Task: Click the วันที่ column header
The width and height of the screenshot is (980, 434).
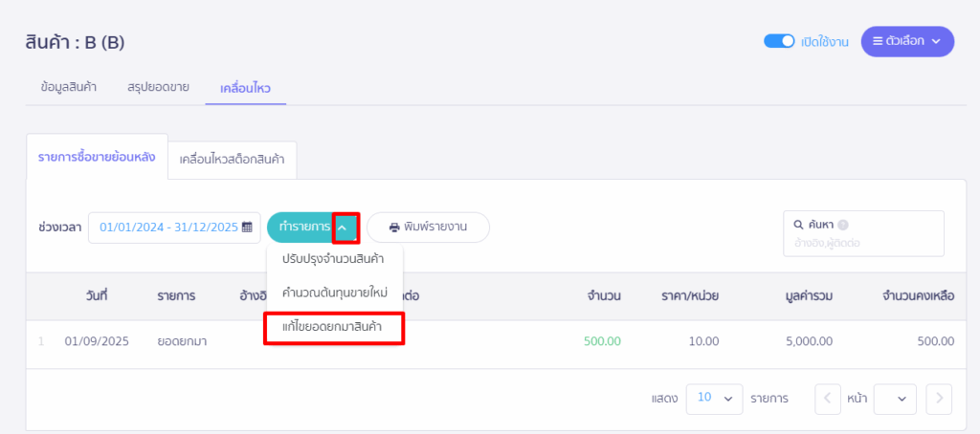Action: 97,296
